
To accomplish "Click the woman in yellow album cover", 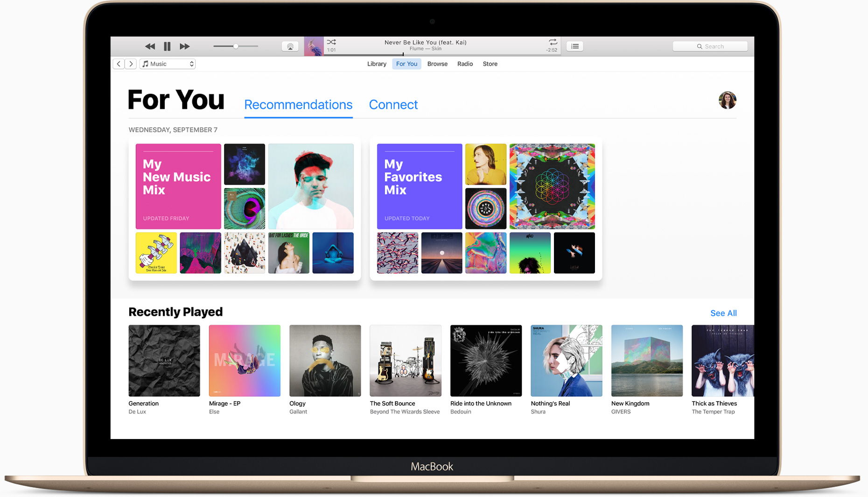I will click(x=486, y=164).
